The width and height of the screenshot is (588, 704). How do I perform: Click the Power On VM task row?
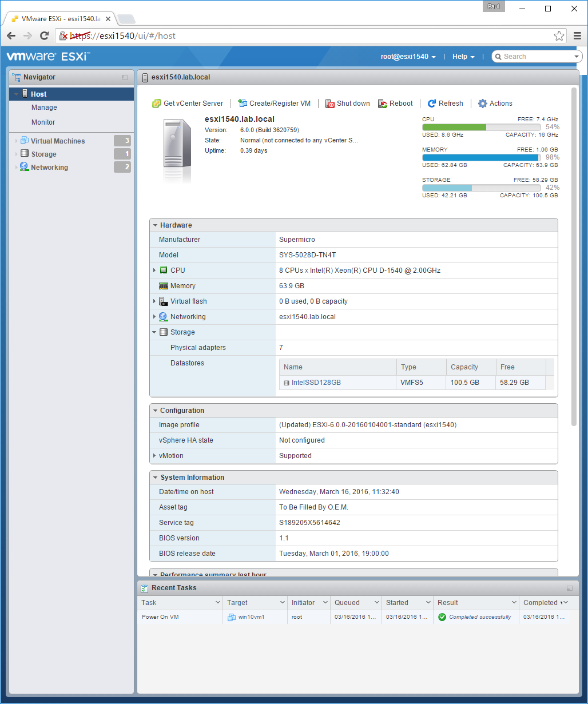pyautogui.click(x=358, y=617)
